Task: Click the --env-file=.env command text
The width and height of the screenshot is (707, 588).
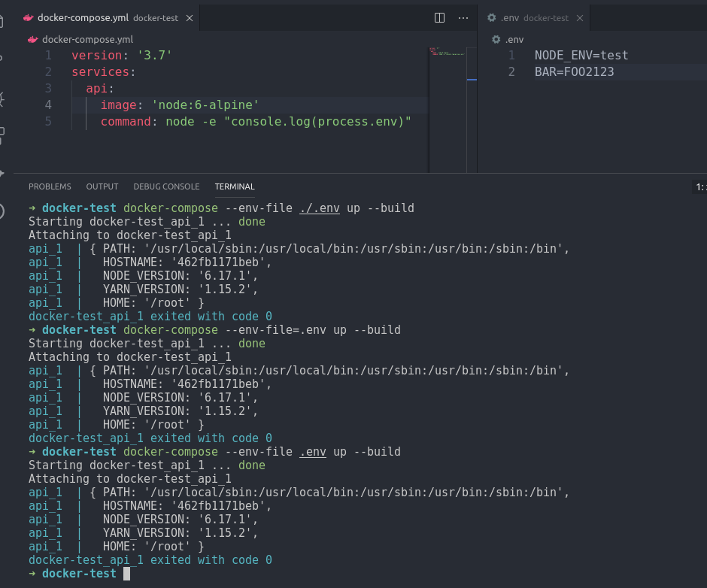Action: click(275, 330)
